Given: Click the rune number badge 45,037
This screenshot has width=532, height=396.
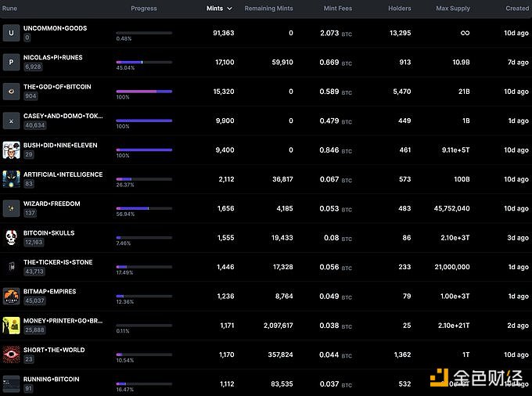Looking at the screenshot, I should coord(34,301).
